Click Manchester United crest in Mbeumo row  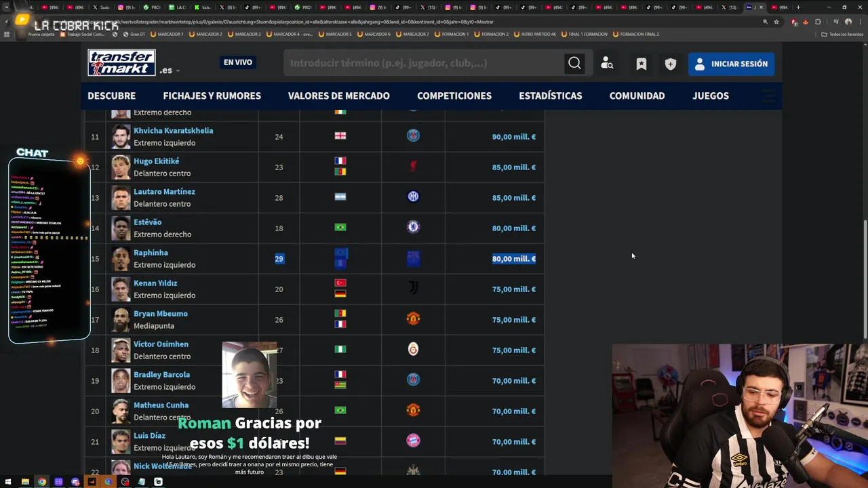click(413, 319)
